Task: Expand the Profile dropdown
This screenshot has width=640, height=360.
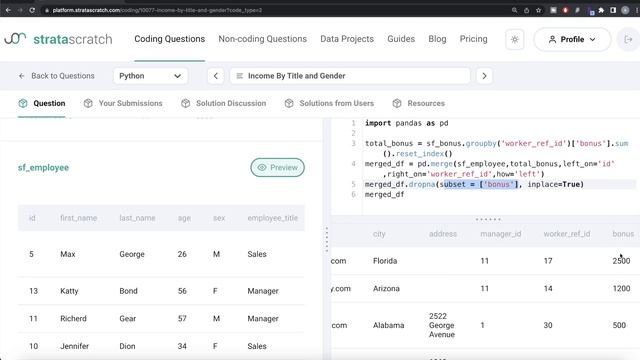Action: 572,40
